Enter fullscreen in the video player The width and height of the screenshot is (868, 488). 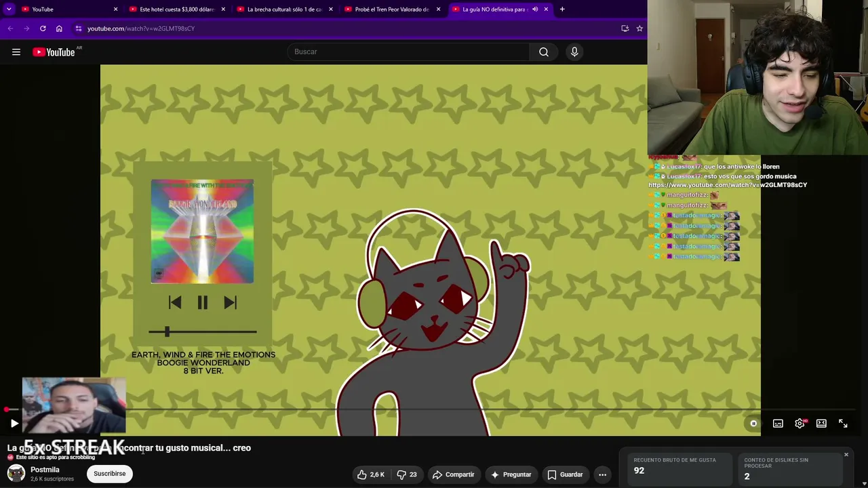click(843, 424)
